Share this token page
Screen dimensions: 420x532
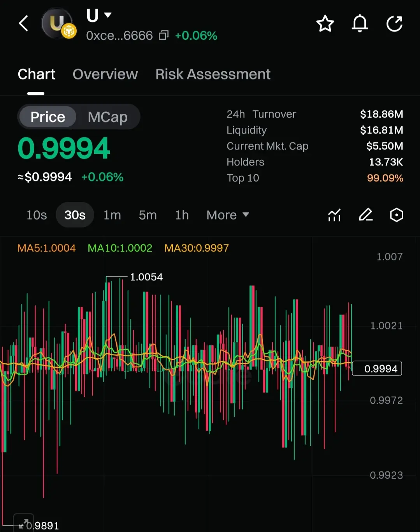394,24
